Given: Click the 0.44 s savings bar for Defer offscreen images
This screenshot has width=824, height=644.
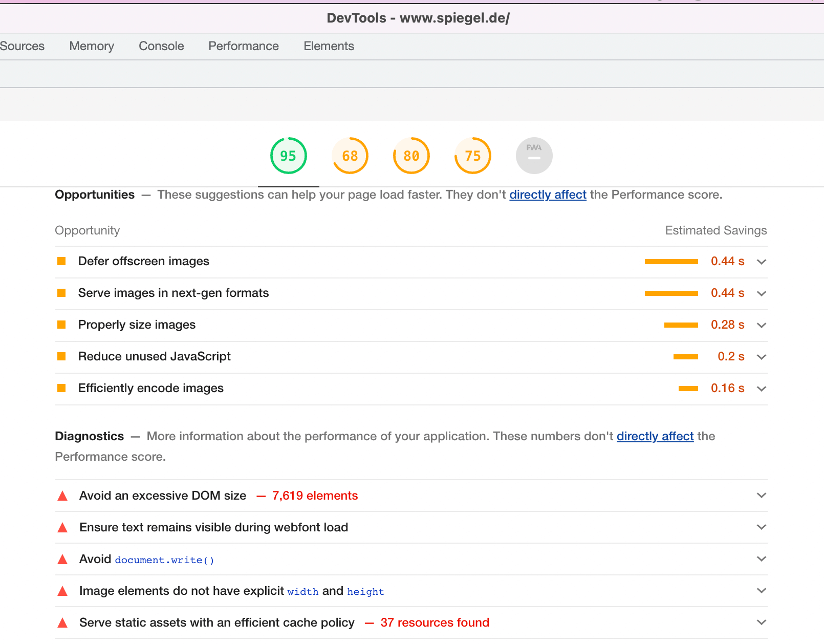Looking at the screenshot, I should [671, 262].
